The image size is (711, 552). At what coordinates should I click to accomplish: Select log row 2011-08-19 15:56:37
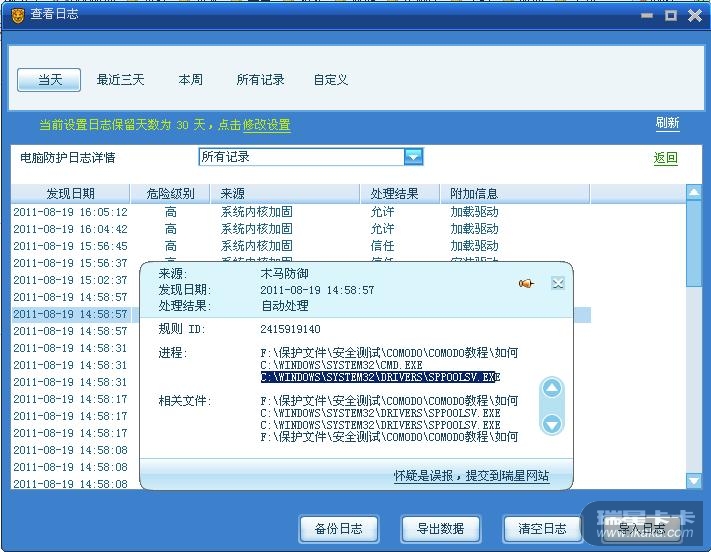[70, 263]
